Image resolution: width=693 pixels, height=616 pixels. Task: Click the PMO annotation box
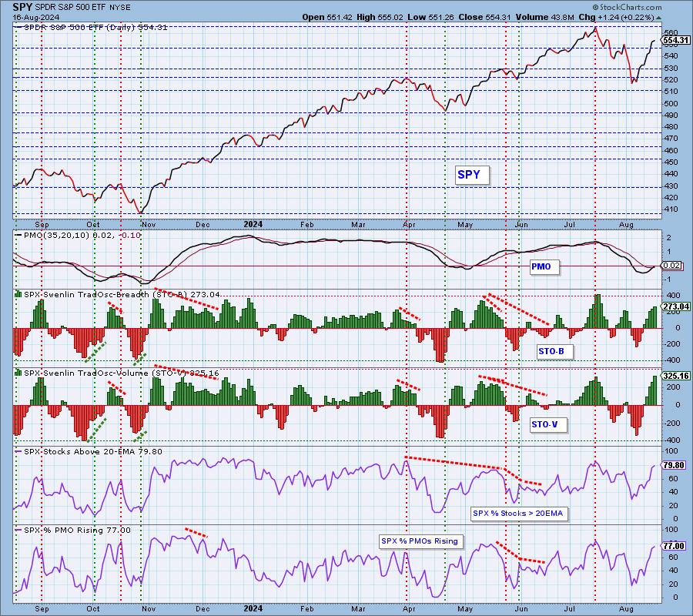click(544, 266)
